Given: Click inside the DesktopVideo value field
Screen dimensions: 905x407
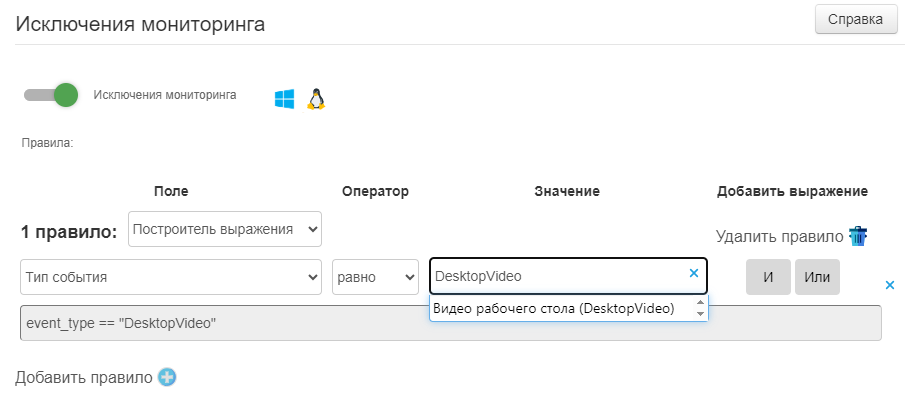Looking at the screenshot, I should click(555, 276).
